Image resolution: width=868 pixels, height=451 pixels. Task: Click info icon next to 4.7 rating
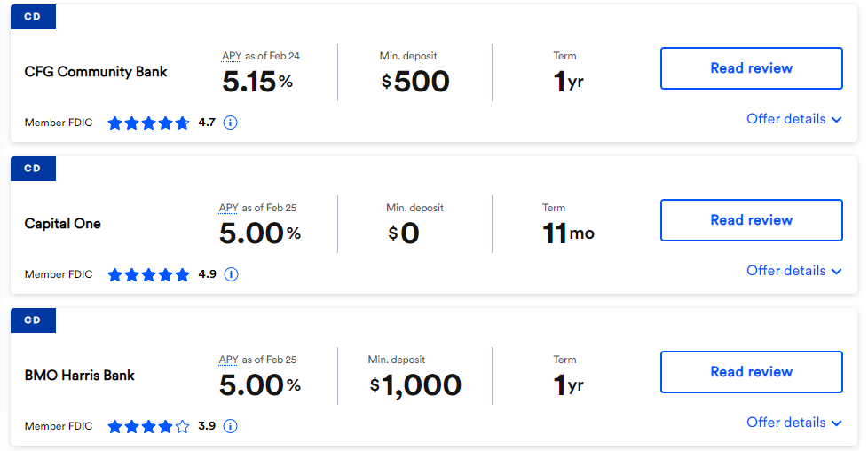click(230, 123)
